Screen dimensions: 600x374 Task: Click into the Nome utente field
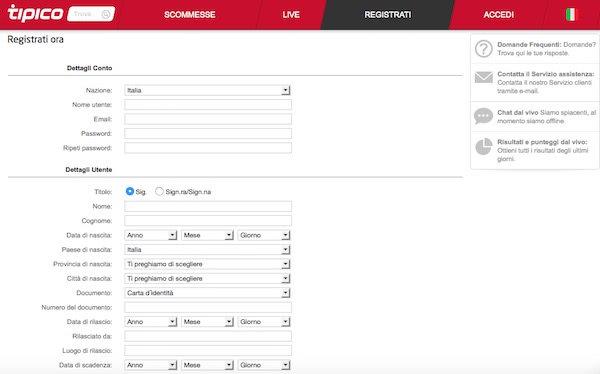point(208,105)
